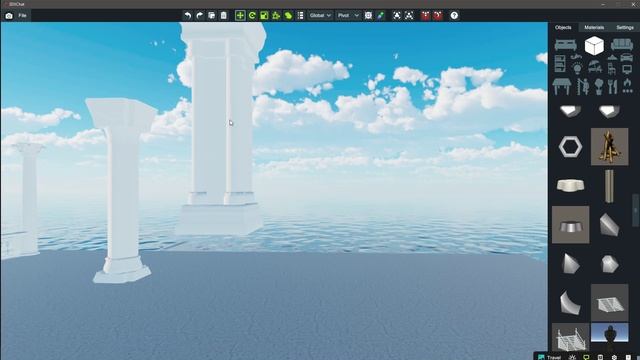This screenshot has height=360, width=640.
Task: Open the Pivot mode dropdown
Action: [348, 16]
